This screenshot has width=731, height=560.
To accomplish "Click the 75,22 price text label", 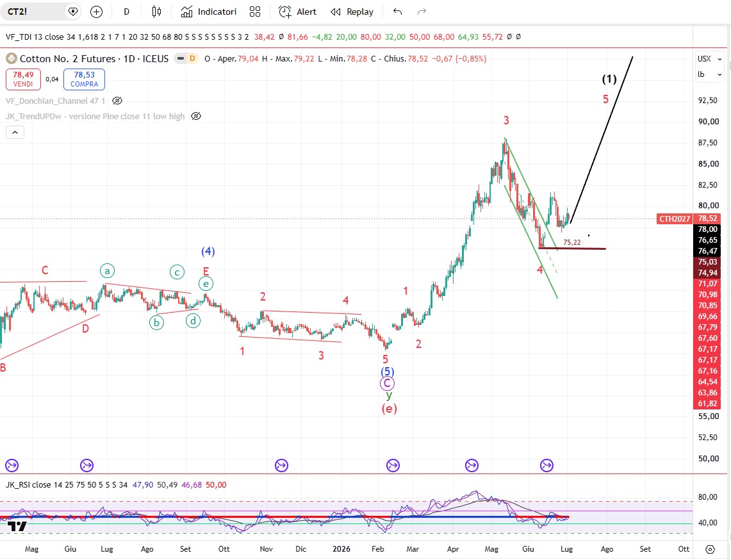I will point(572,242).
